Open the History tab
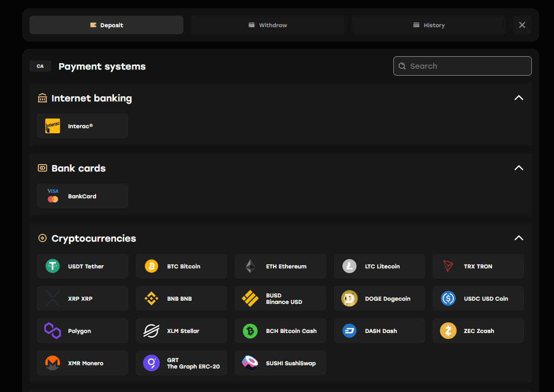 [428, 25]
